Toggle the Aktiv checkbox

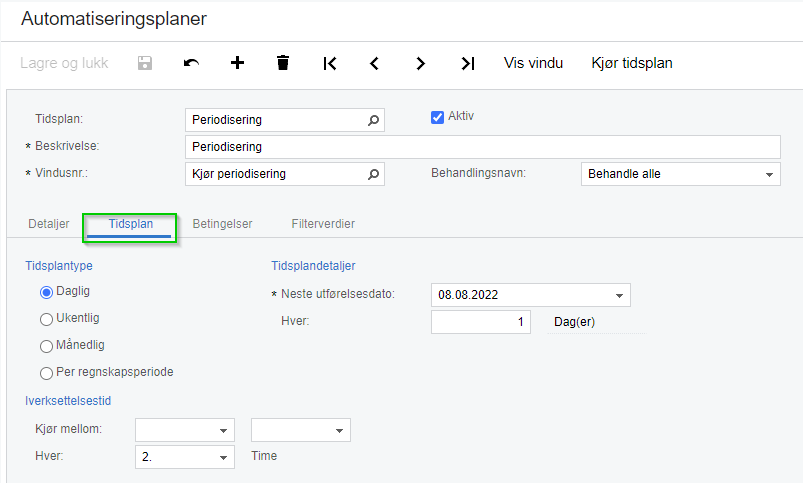click(x=437, y=117)
